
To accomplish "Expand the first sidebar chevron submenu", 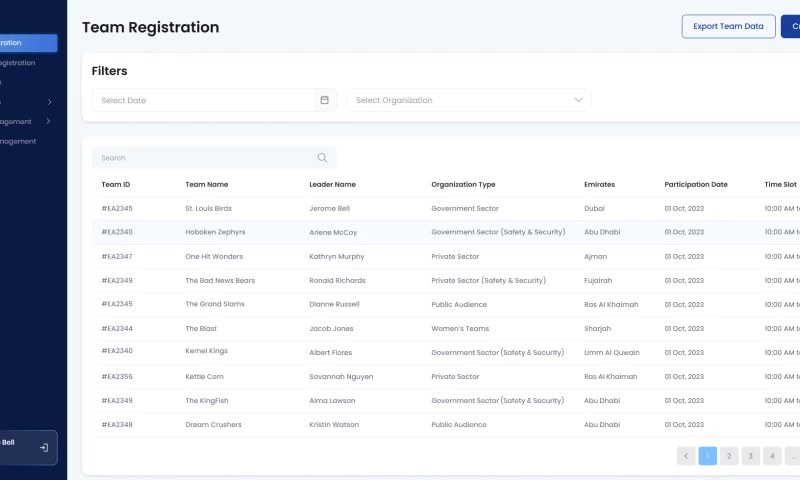I will coord(49,102).
